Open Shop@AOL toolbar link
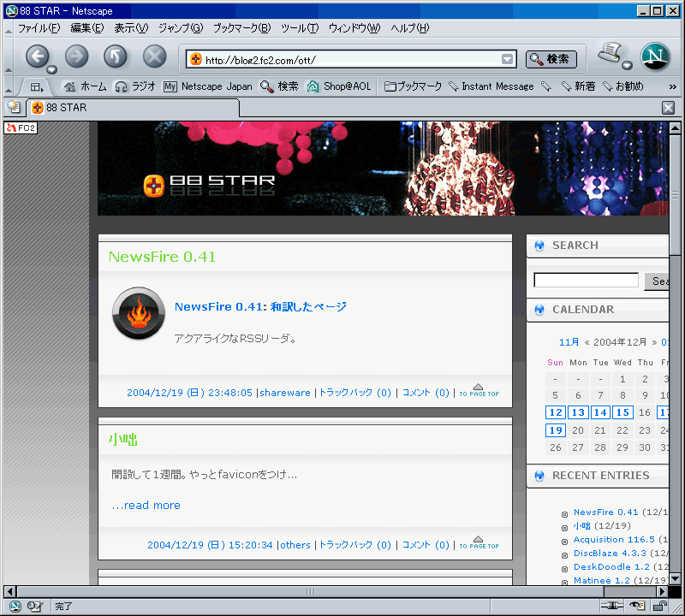 pos(338,86)
